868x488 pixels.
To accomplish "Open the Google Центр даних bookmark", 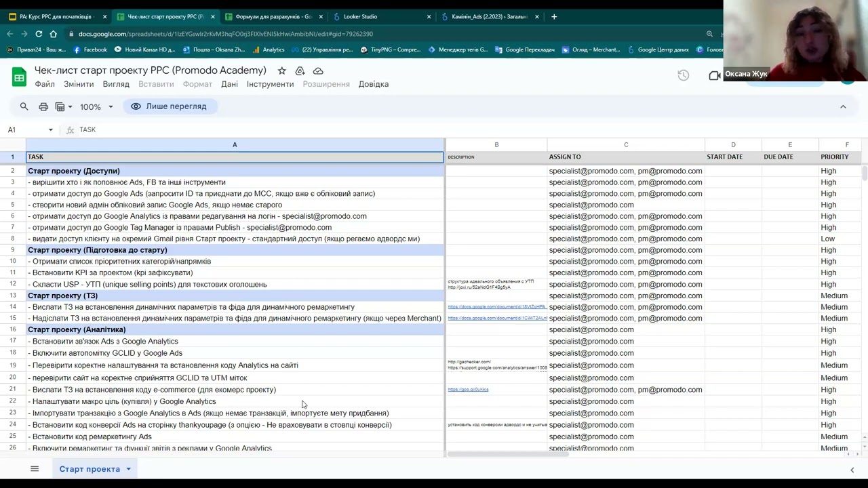I will pyautogui.click(x=658, y=49).
